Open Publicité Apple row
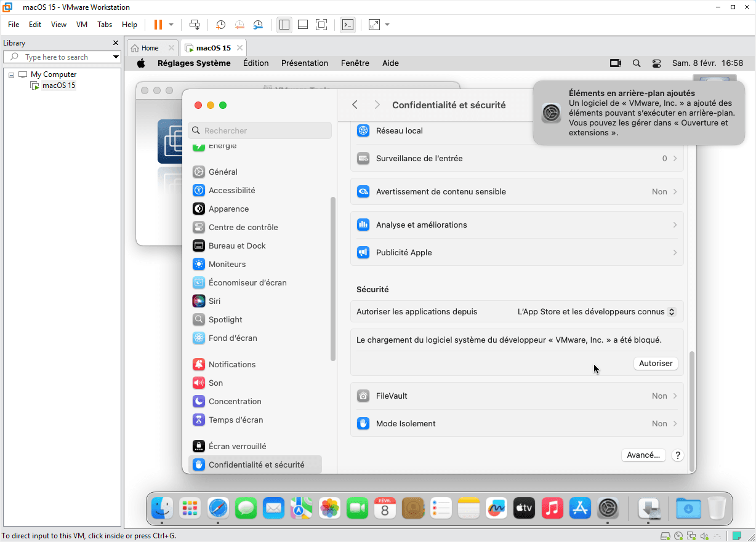 coord(517,252)
